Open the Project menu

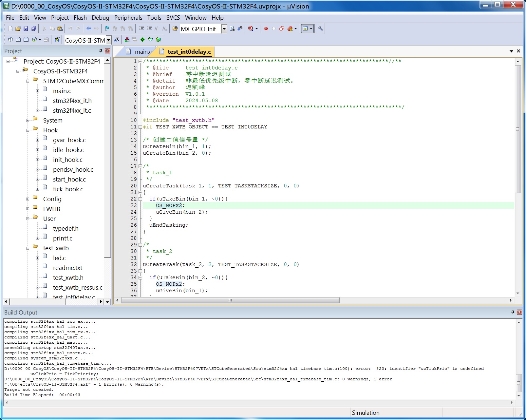pyautogui.click(x=60, y=18)
